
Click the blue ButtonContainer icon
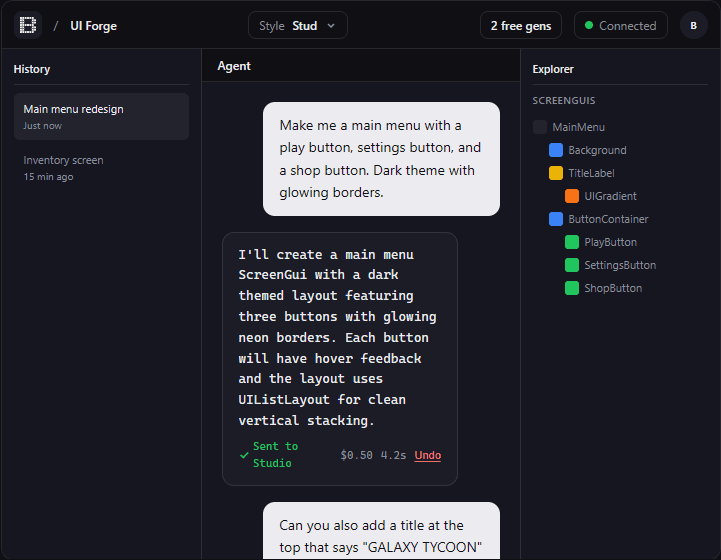[x=556, y=219]
